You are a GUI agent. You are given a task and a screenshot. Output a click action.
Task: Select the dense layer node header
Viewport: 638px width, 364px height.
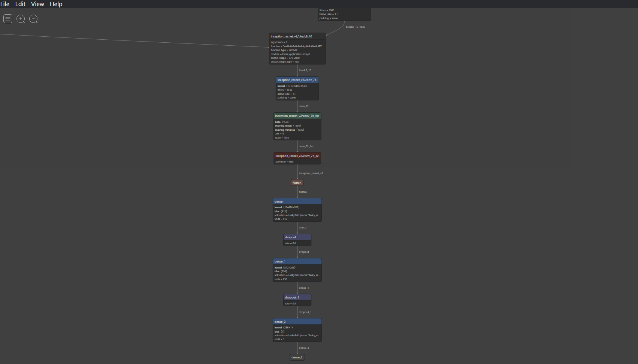click(x=297, y=201)
